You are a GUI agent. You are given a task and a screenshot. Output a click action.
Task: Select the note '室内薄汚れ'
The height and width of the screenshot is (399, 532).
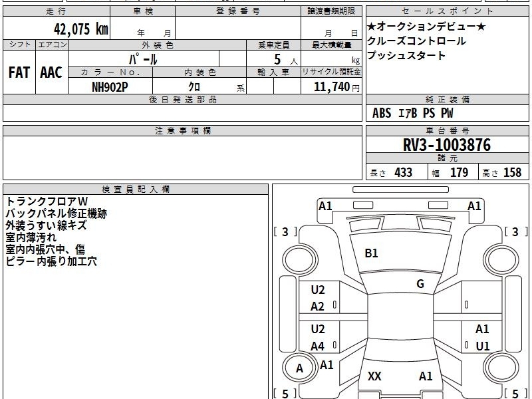31,237
